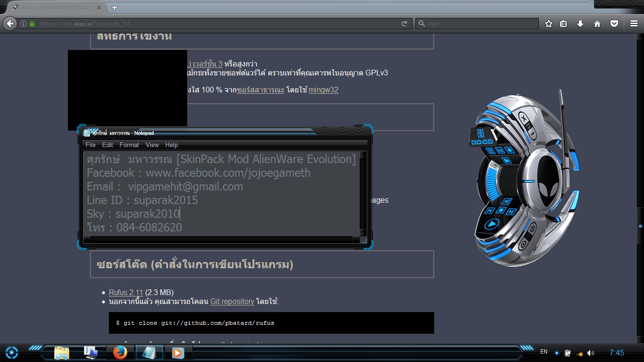Switch to Firefox on the taskbar
The image size is (644, 362).
pos(120,353)
